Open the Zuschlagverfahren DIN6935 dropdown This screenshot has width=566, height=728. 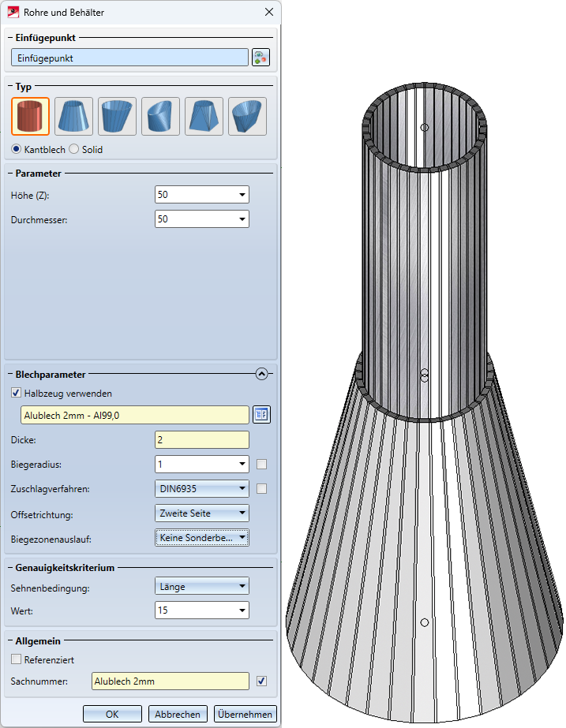(201, 488)
